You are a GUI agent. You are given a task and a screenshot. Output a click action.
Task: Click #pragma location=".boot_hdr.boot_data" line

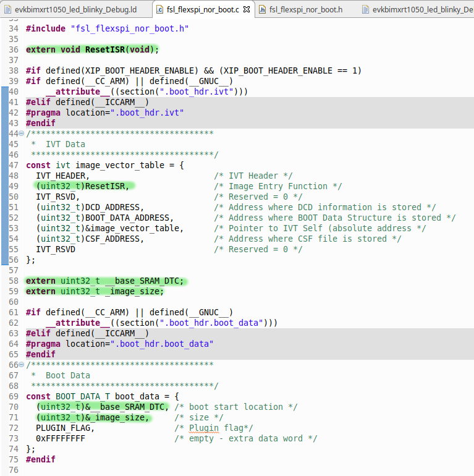click(119, 344)
